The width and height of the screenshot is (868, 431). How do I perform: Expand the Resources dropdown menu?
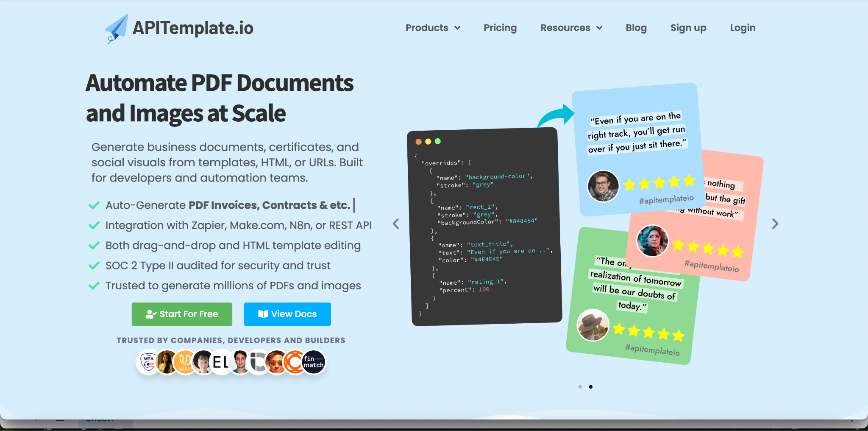(571, 28)
